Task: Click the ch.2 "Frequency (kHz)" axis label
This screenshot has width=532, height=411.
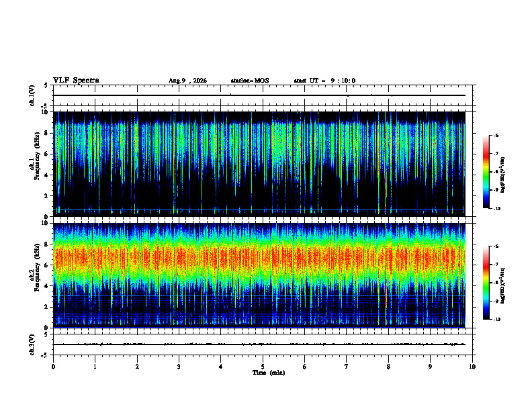Action: click(37, 267)
